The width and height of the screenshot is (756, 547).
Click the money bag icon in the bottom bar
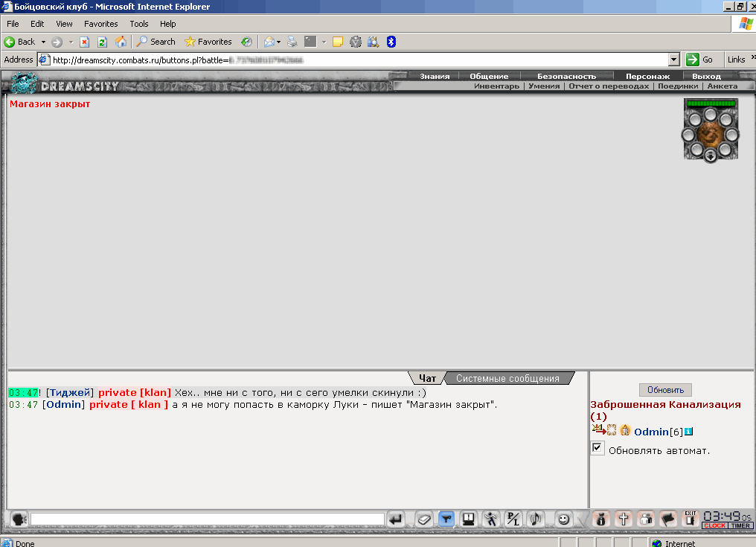[600, 519]
